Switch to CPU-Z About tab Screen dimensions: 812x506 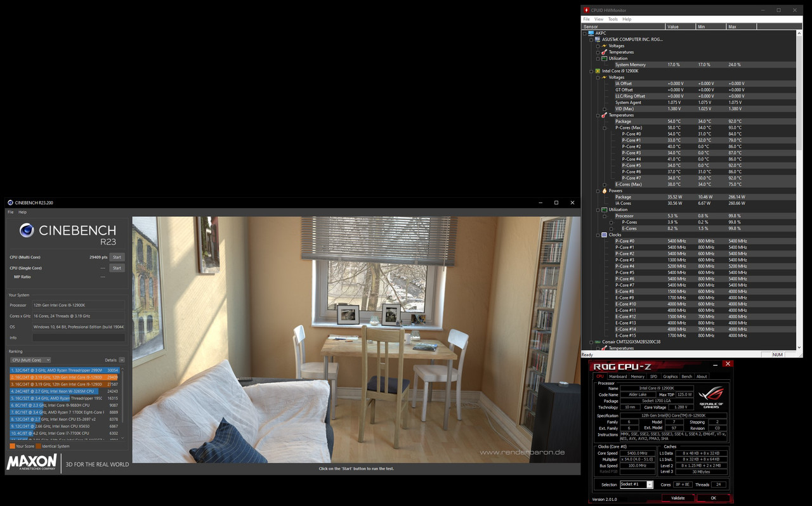point(702,377)
